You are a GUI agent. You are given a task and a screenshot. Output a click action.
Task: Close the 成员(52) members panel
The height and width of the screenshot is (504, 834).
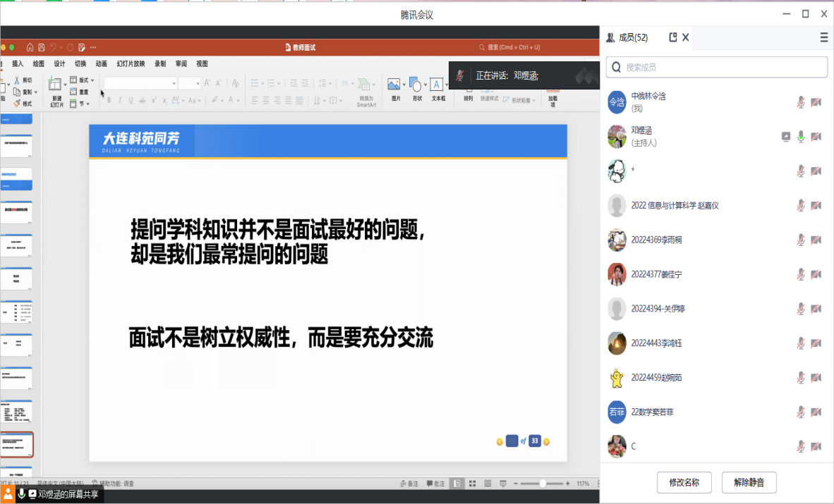click(x=686, y=37)
